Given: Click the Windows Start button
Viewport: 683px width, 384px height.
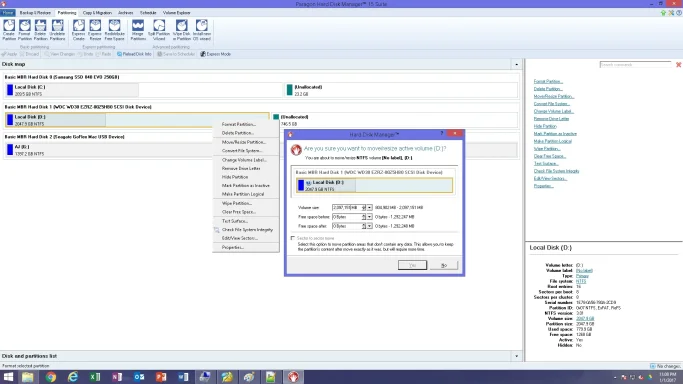Looking at the screenshot, I should pyautogui.click(x=8, y=377).
